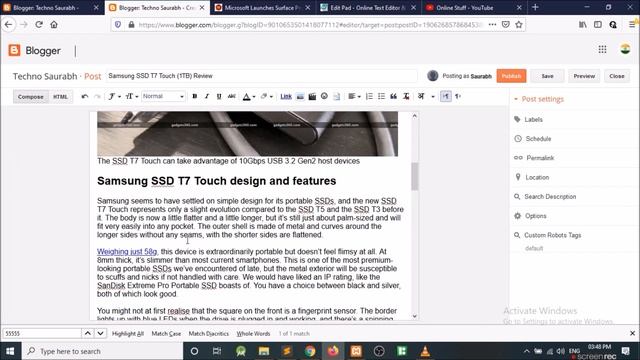Close the find bar
The width and height of the screenshot is (640, 360).
[x=632, y=333]
